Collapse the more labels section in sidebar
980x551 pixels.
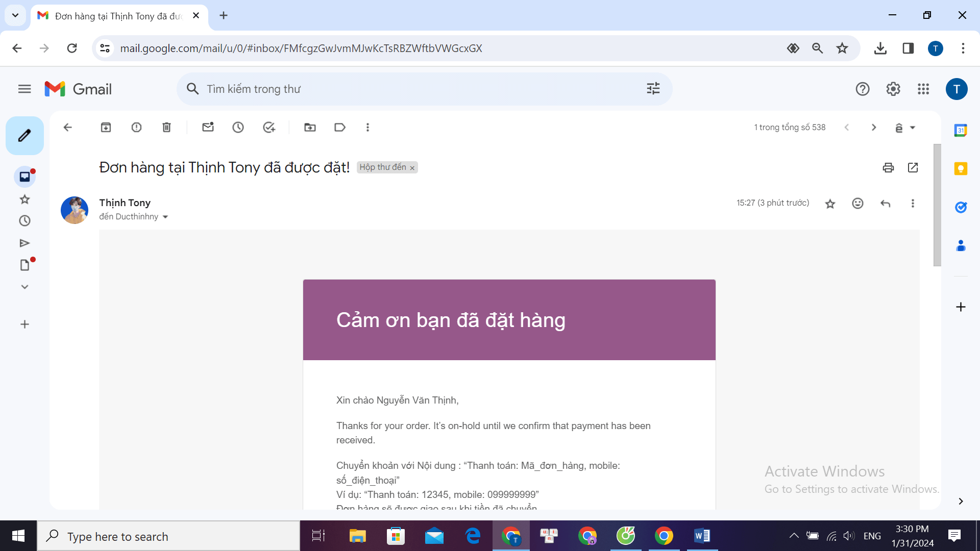(24, 286)
